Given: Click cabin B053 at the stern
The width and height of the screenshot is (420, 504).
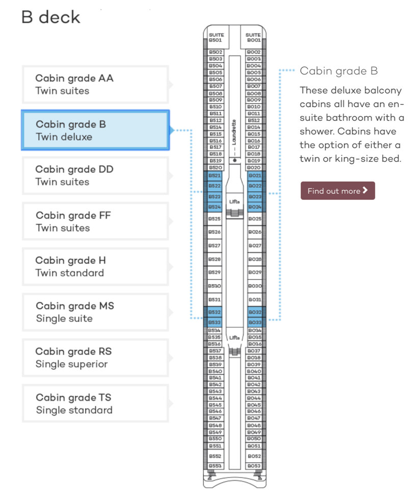Looking at the screenshot, I should 254,466.
